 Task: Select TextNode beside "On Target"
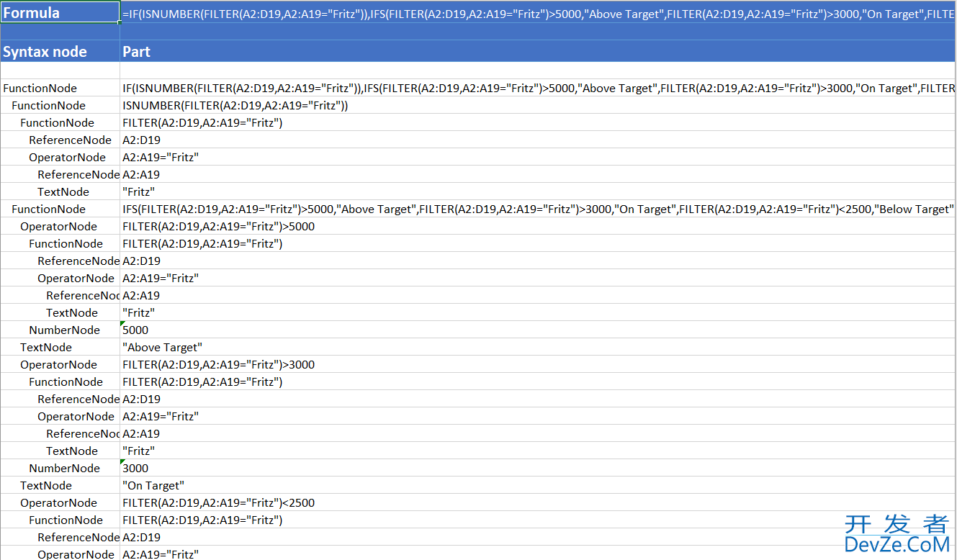click(x=60, y=485)
